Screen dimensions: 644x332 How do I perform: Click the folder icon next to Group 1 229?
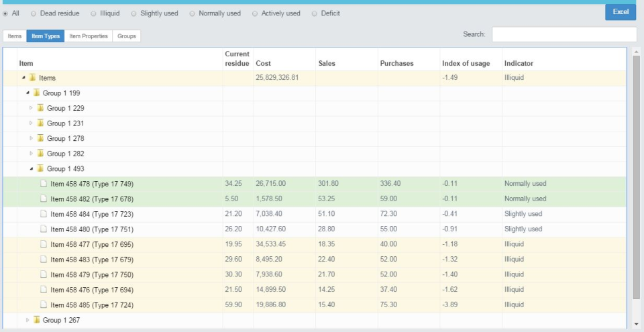click(40, 108)
